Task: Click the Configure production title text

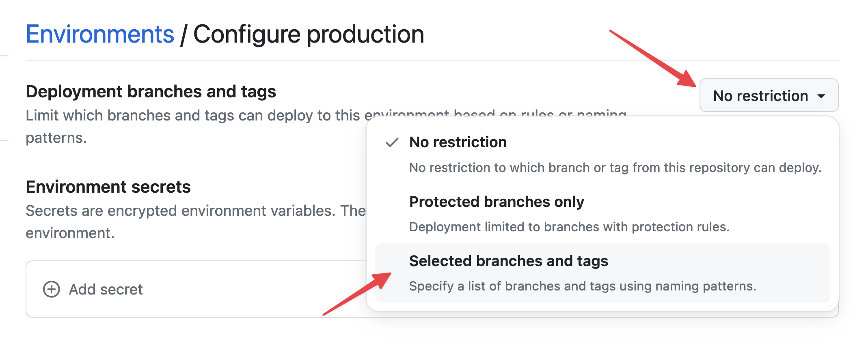Action: 309,34
